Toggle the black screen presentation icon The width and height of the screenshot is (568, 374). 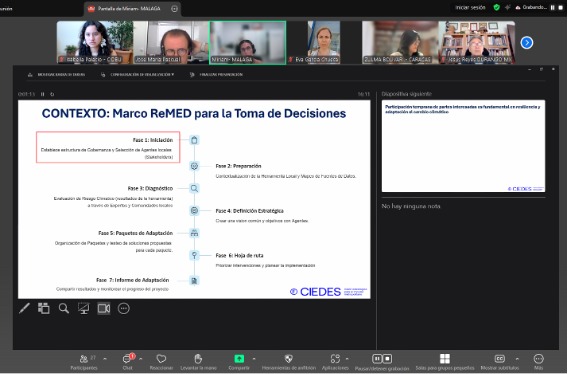84,308
